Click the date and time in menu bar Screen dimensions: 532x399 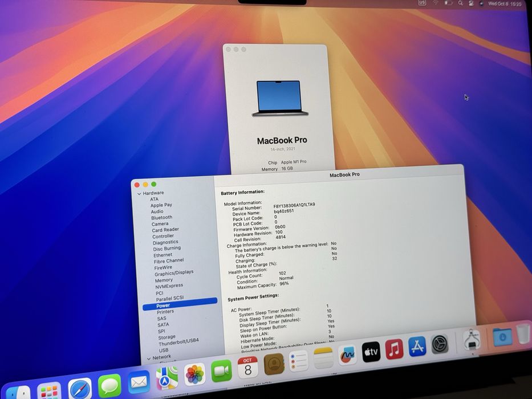click(x=504, y=4)
